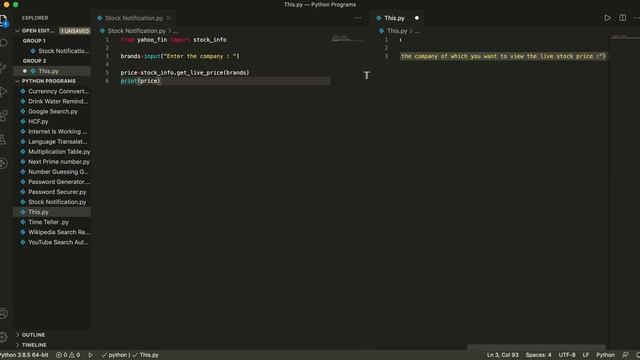Open the Internet Is Working file

tap(57, 131)
